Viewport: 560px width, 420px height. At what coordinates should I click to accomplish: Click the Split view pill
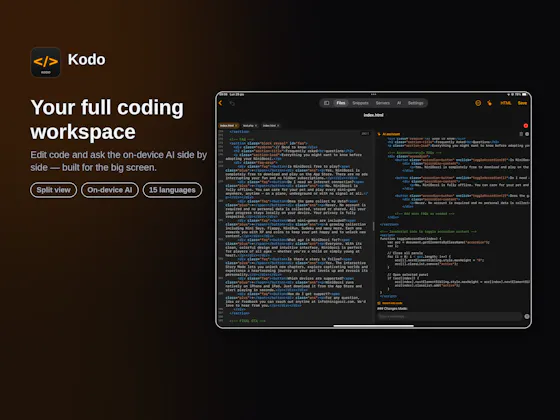(x=54, y=190)
